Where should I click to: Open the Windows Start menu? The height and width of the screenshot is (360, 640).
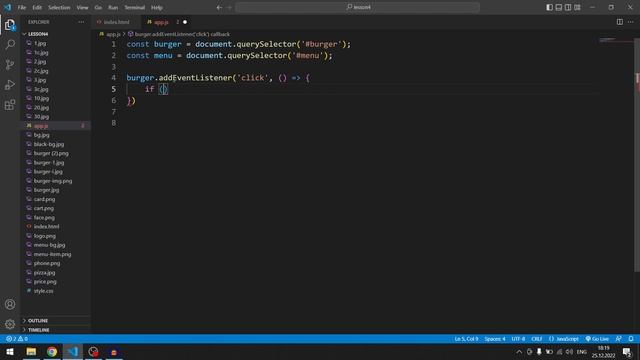pyautogui.click(x=10, y=351)
